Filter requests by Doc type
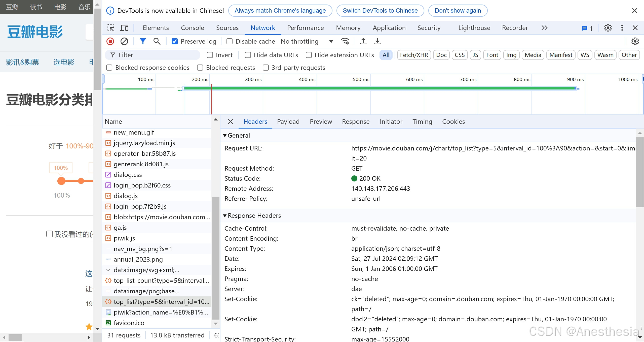 tap(441, 55)
